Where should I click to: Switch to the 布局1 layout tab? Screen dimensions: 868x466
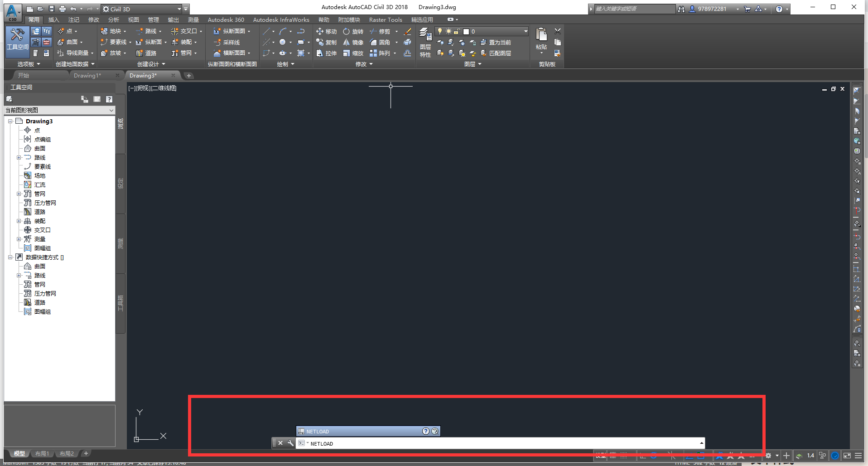click(42, 453)
